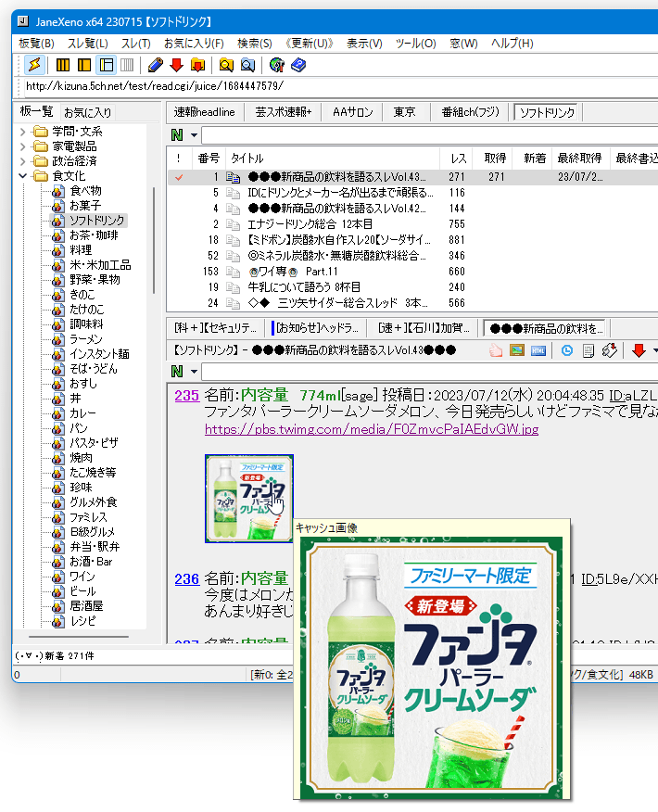This screenshot has height=812, width=658.
Task: Click the board tree vertical scrollbar
Action: point(154,241)
